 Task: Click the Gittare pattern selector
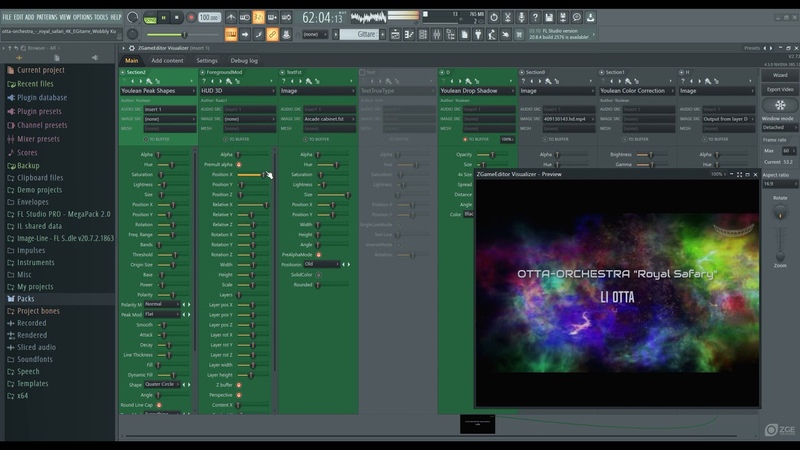tap(362, 34)
